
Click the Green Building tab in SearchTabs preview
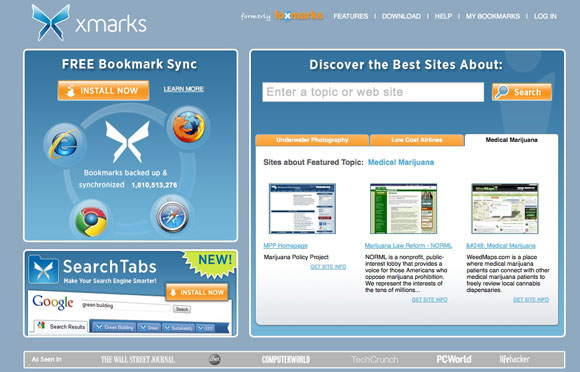tap(114, 327)
